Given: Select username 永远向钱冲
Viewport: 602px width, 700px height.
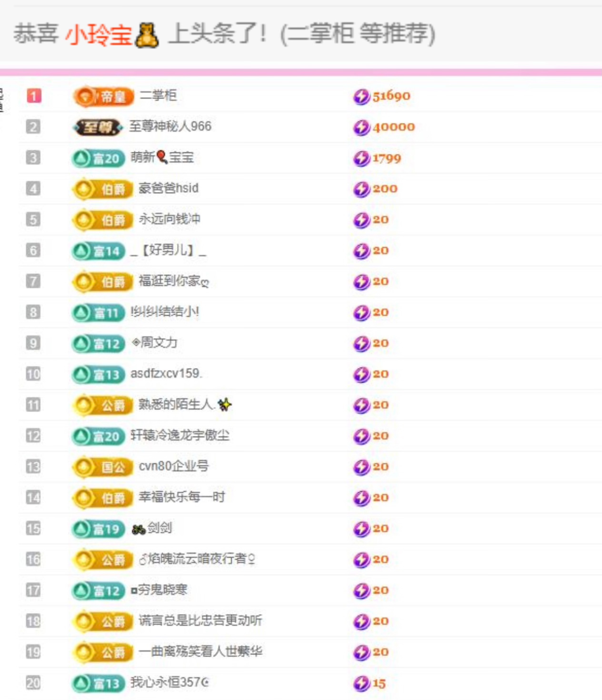Looking at the screenshot, I should pos(169,219).
